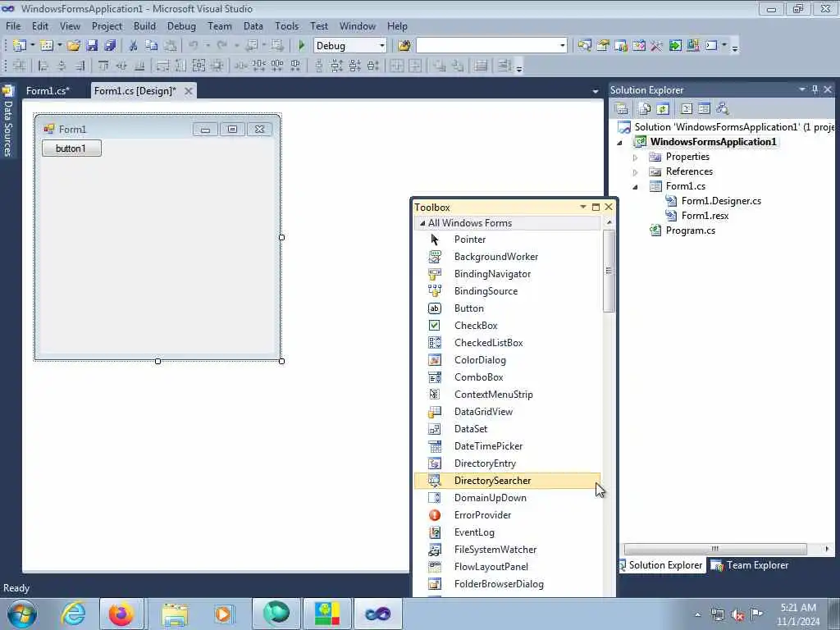Expand the References node in Solution Explorer
The width and height of the screenshot is (840, 630).
point(636,172)
